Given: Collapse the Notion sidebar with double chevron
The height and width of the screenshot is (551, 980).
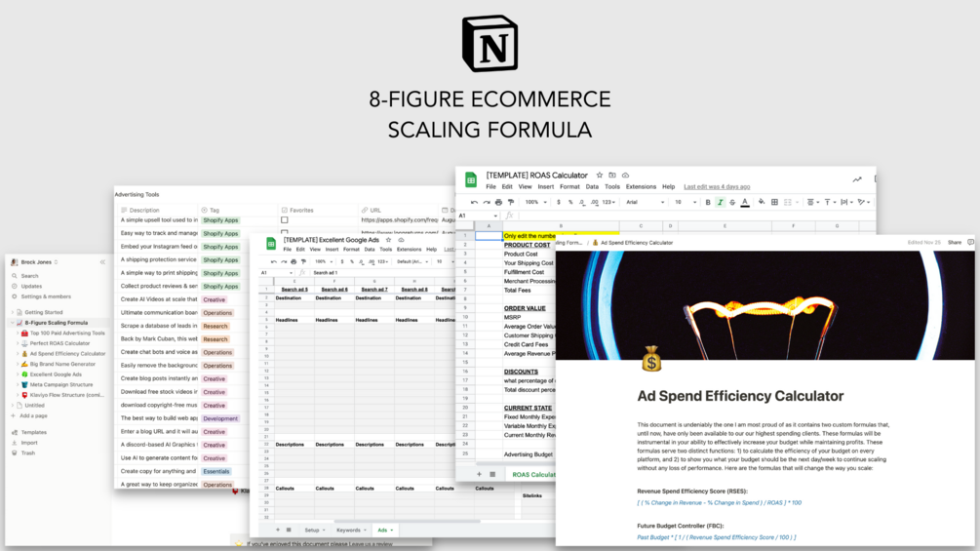Looking at the screenshot, I should point(102,262).
